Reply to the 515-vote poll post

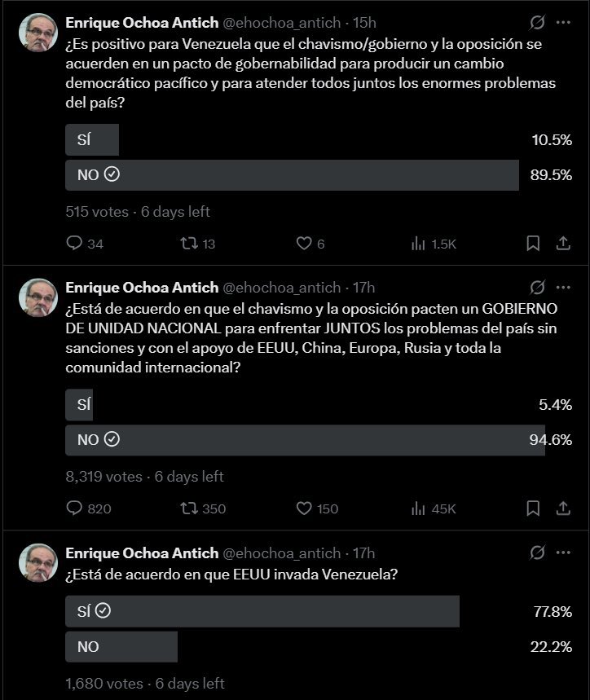(75, 244)
